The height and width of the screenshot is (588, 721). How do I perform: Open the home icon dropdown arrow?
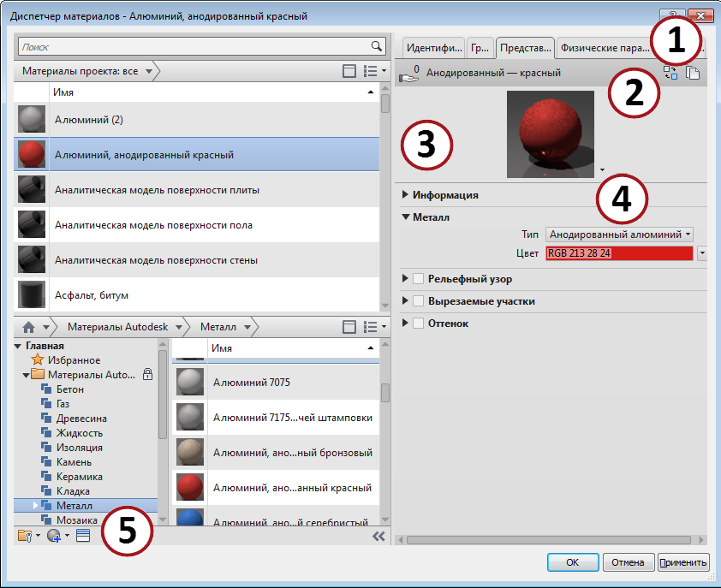[46, 327]
